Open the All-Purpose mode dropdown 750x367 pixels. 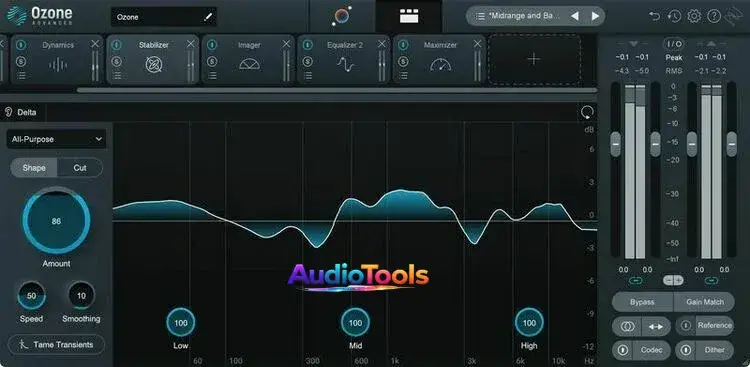tap(56, 139)
